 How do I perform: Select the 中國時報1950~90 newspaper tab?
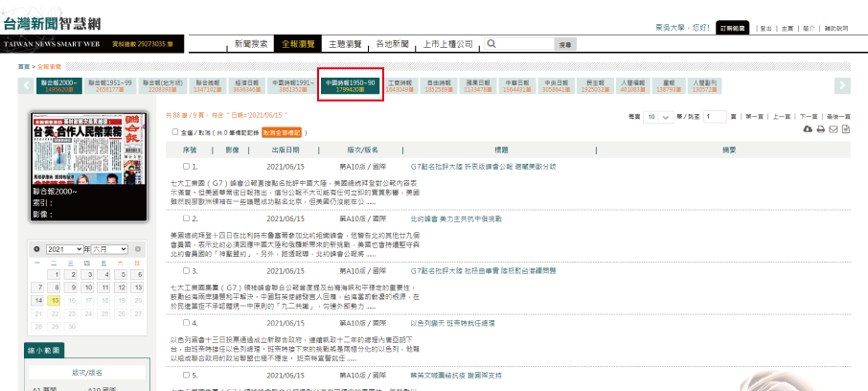[x=351, y=85]
